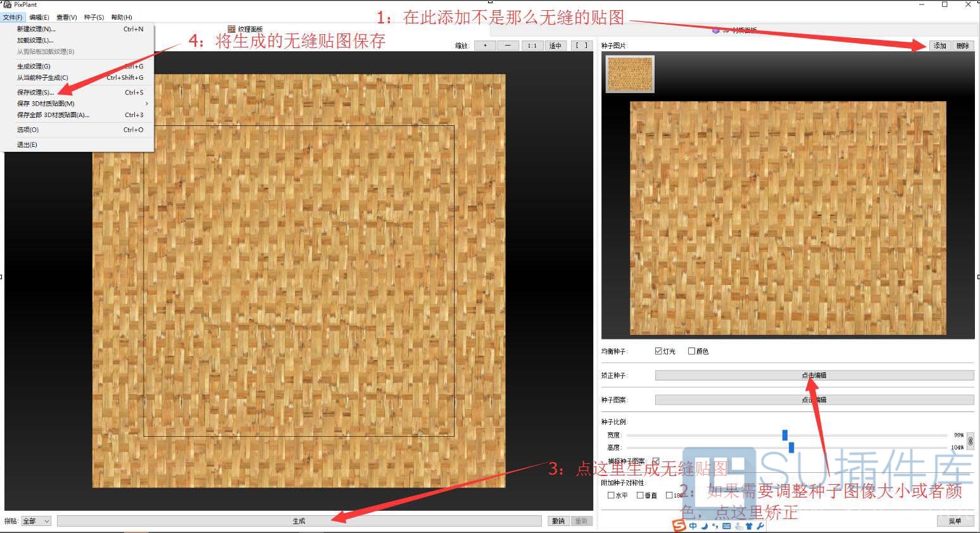Select the seed image thumbnail
This screenshot has width=980, height=533.
click(629, 73)
